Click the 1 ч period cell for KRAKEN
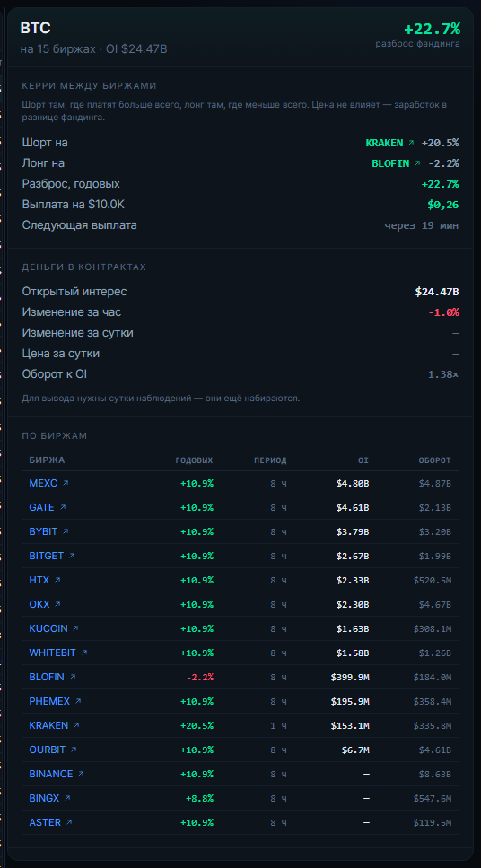The image size is (481, 868). (278, 725)
